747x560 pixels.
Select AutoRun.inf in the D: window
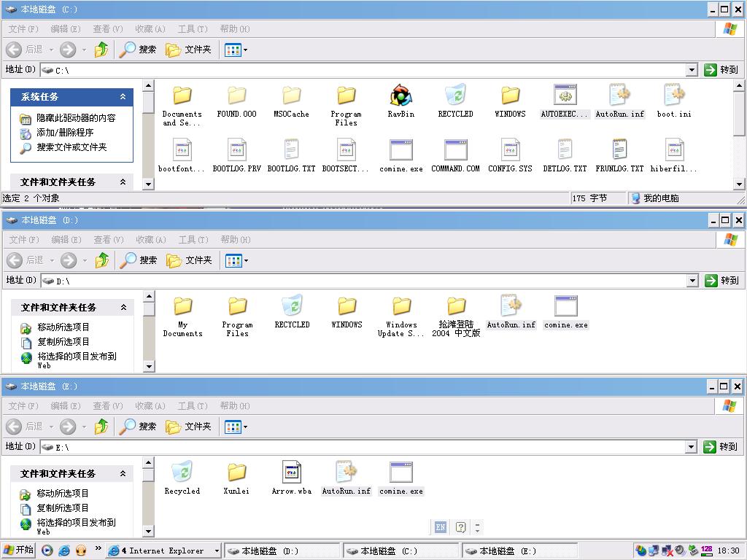pyautogui.click(x=511, y=306)
